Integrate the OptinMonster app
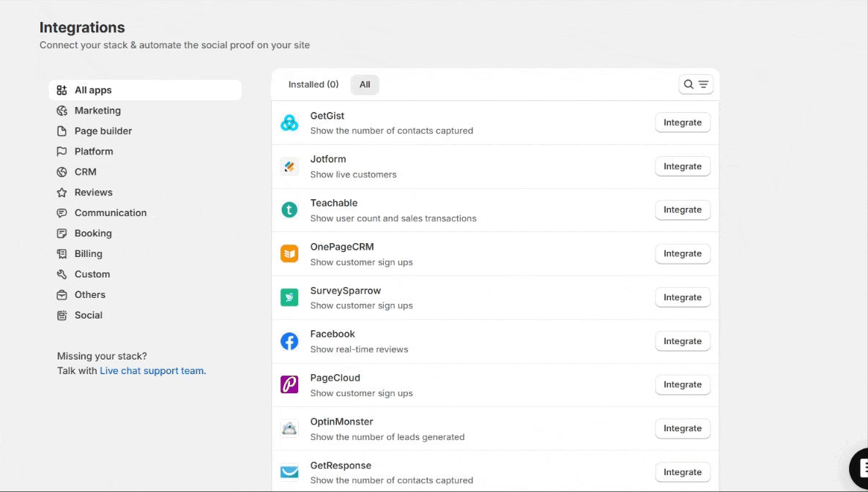The height and width of the screenshot is (492, 868). pos(683,429)
